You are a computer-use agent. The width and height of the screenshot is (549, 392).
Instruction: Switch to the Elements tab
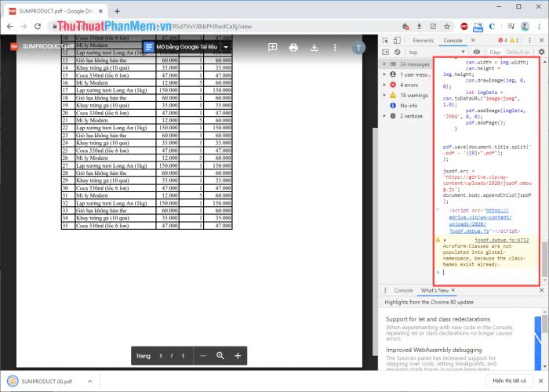click(423, 40)
